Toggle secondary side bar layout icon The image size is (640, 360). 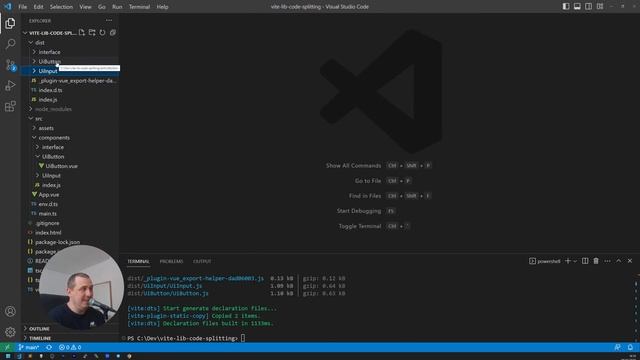(x=588, y=7)
